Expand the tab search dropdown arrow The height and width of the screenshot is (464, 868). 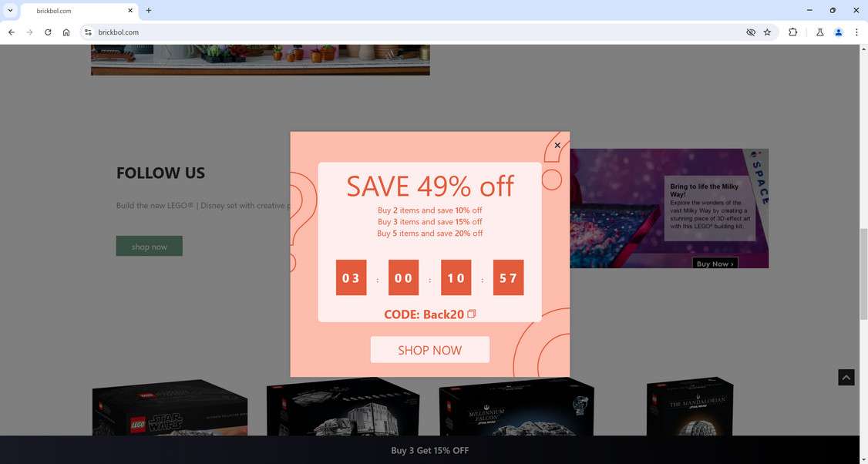[10, 11]
